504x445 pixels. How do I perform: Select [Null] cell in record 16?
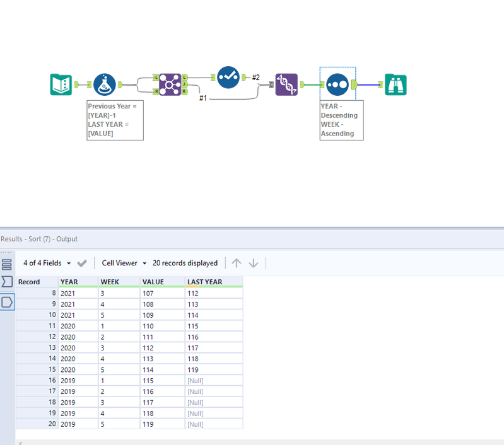pyautogui.click(x=214, y=381)
